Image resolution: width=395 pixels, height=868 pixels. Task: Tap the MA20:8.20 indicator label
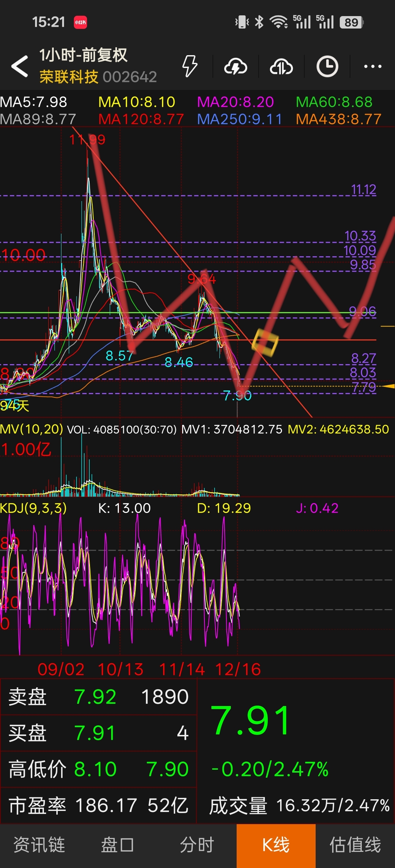236,102
